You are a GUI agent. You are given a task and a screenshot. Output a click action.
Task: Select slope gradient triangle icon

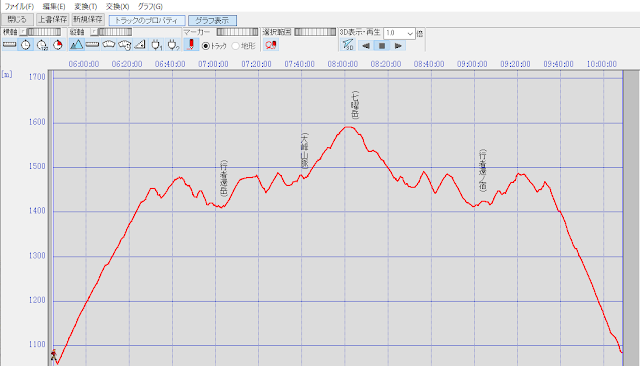140,44
